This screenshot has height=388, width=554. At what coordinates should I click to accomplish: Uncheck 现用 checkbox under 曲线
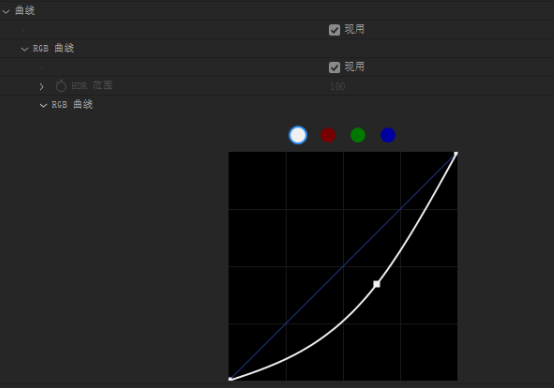(x=334, y=30)
